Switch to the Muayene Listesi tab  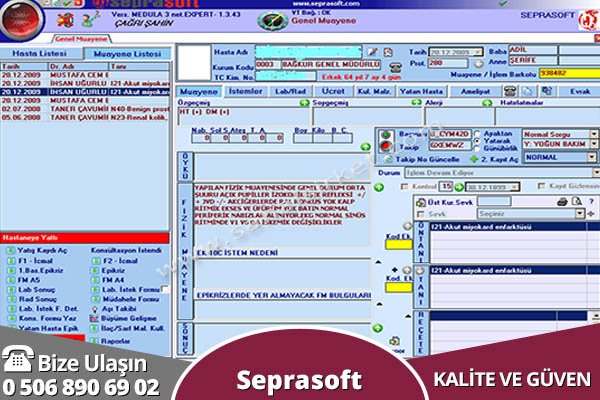click(127, 54)
